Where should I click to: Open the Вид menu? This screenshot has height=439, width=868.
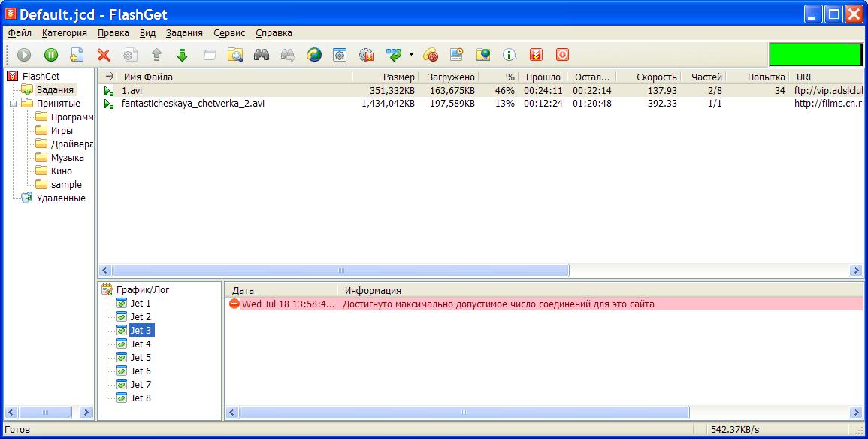coord(147,32)
